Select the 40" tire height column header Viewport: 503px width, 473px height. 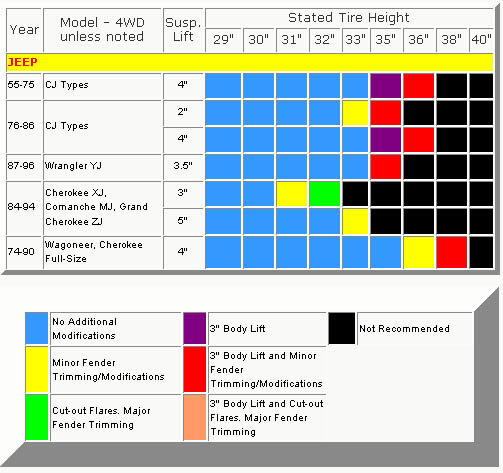[x=481, y=40]
